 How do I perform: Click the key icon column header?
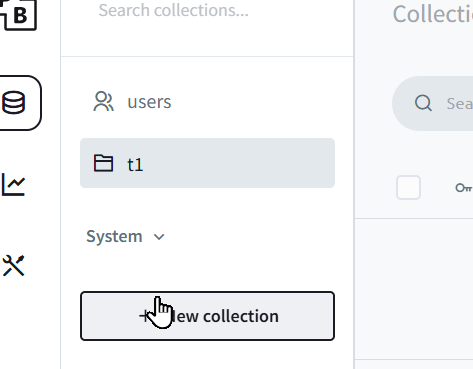coord(464,188)
